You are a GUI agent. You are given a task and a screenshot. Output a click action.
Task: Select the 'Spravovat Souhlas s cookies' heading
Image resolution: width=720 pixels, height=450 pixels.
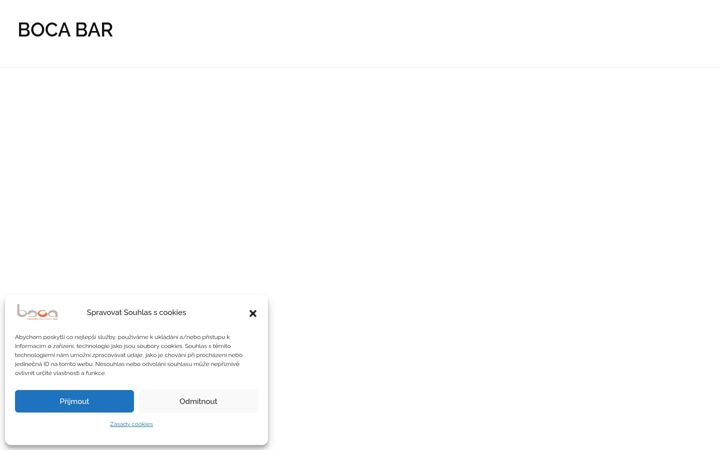click(x=136, y=312)
